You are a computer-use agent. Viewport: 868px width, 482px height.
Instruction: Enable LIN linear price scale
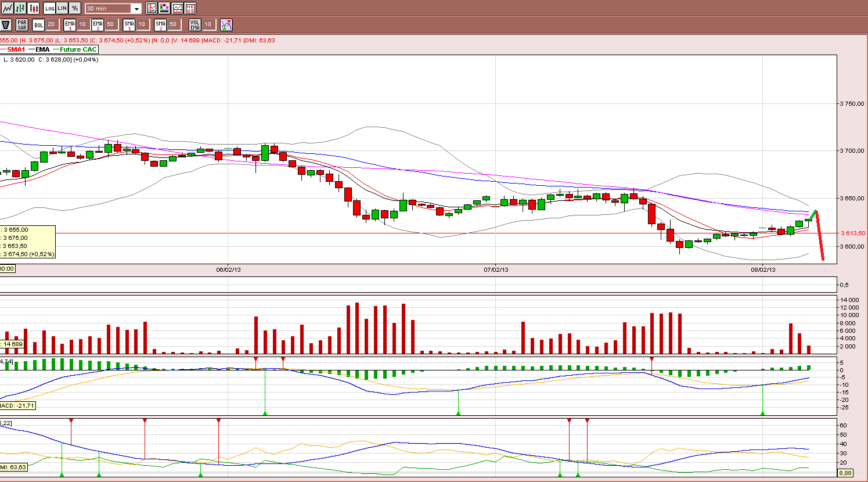click(x=62, y=8)
